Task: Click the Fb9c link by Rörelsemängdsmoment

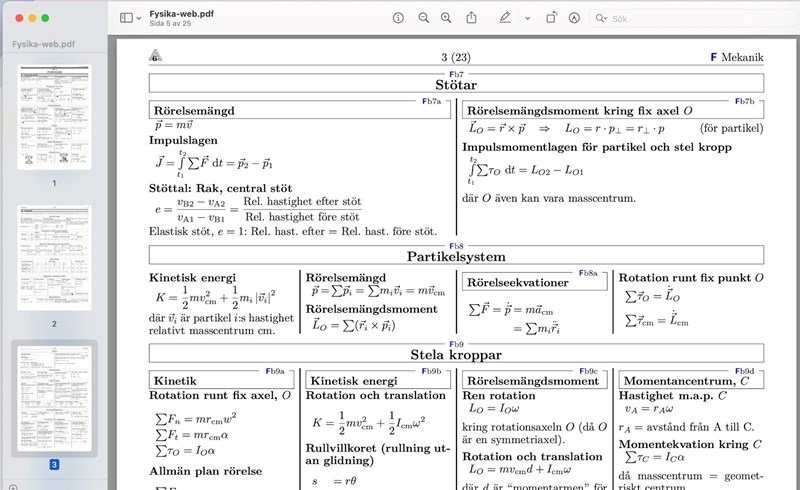Action: (x=588, y=371)
